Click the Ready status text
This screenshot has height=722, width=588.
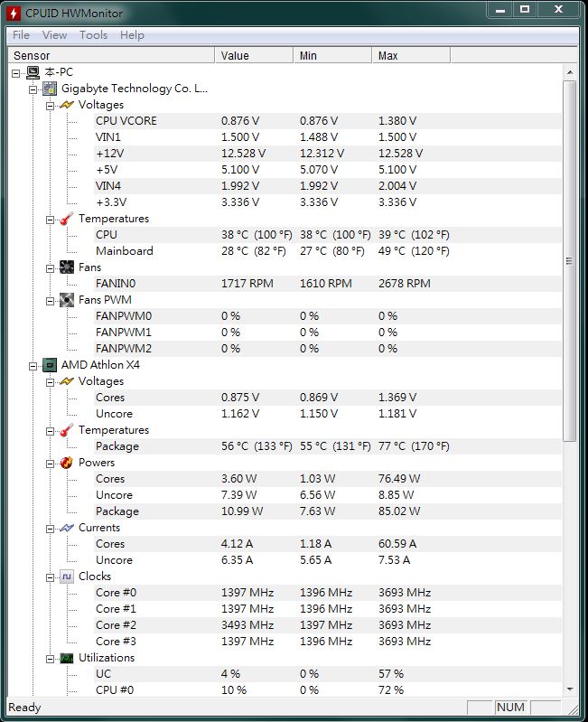tap(25, 708)
